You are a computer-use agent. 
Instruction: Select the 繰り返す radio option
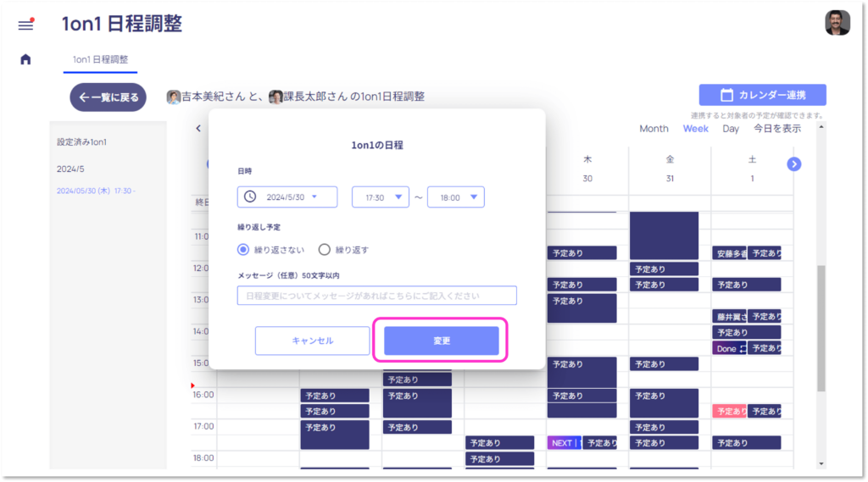tap(324, 250)
